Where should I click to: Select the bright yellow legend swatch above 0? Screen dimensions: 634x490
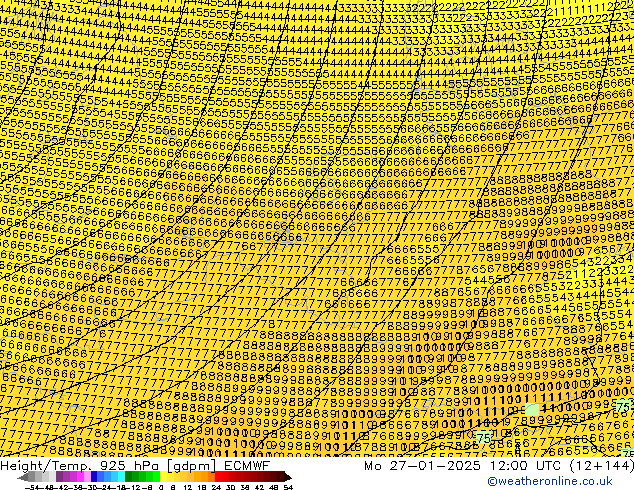tap(163, 477)
